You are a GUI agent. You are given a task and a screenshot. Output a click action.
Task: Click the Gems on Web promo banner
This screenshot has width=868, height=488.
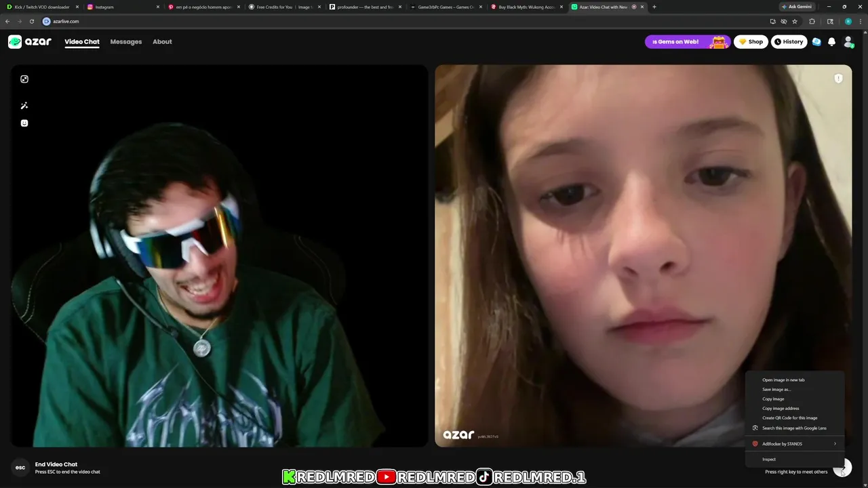click(688, 42)
